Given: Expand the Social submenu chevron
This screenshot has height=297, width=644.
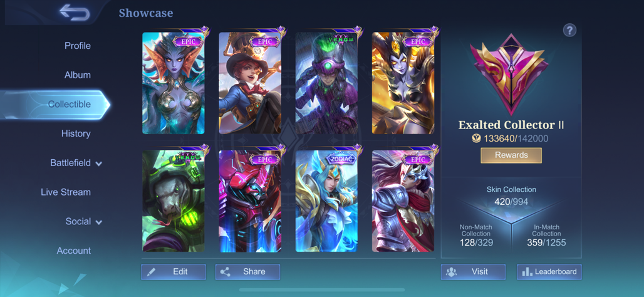Looking at the screenshot, I should coord(98,222).
